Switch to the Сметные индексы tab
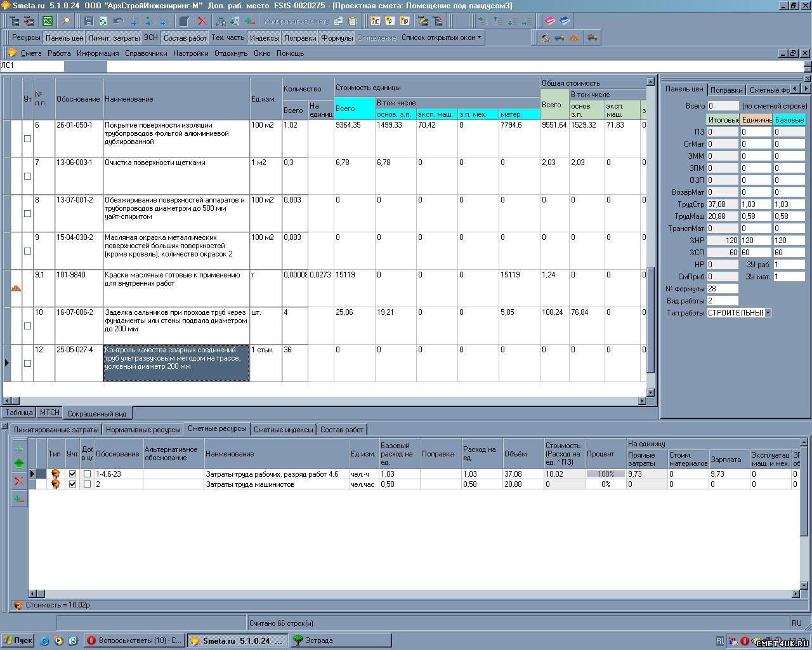This screenshot has height=650, width=812. tap(283, 430)
